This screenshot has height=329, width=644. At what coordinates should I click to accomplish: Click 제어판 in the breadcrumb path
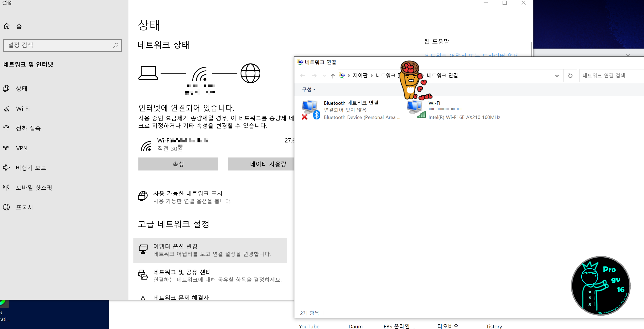(x=360, y=75)
